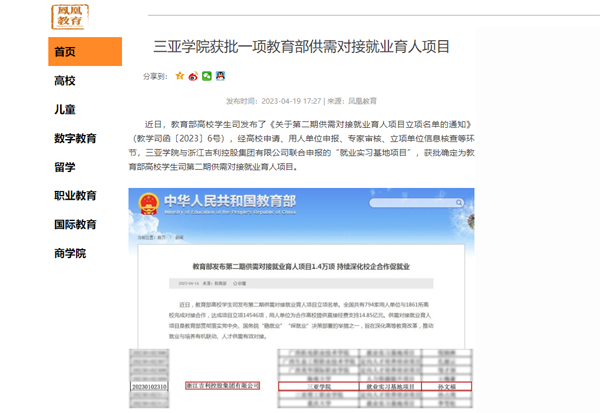Click the 中华人民共和国教育部 banner heading
600x413 pixels.
point(230,201)
